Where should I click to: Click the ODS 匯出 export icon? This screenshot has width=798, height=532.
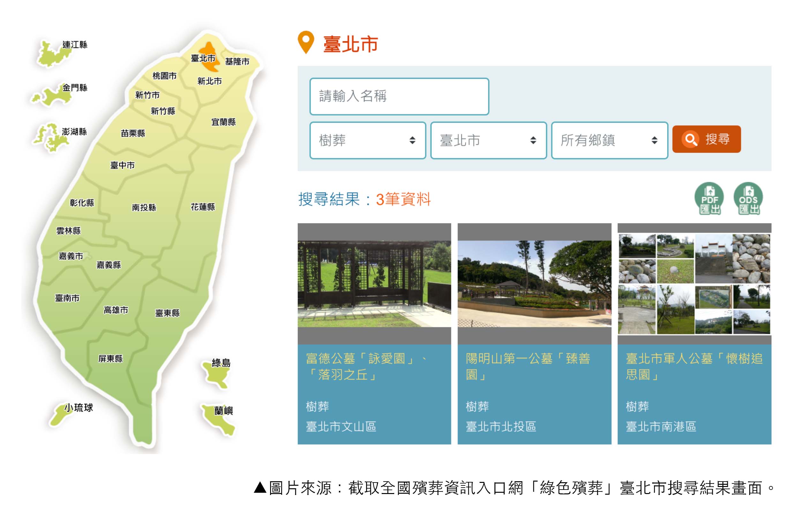(x=748, y=199)
